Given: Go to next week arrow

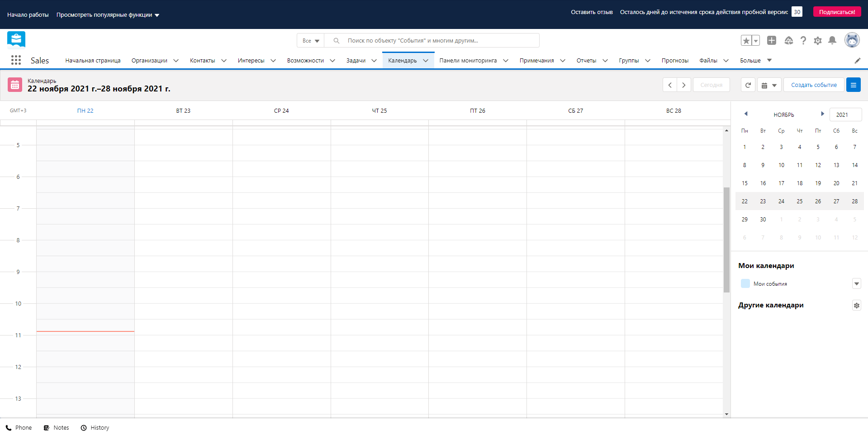Looking at the screenshot, I should [x=684, y=85].
